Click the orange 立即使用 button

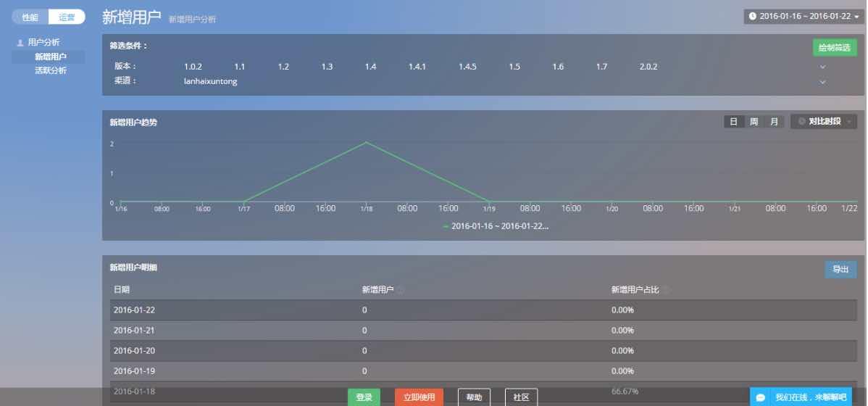[419, 397]
